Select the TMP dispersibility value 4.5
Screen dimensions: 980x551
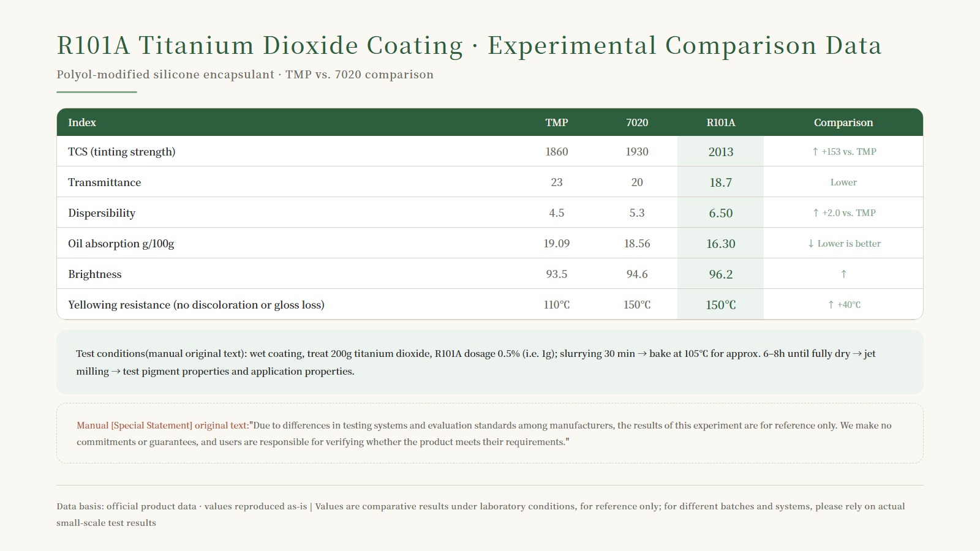(x=557, y=213)
